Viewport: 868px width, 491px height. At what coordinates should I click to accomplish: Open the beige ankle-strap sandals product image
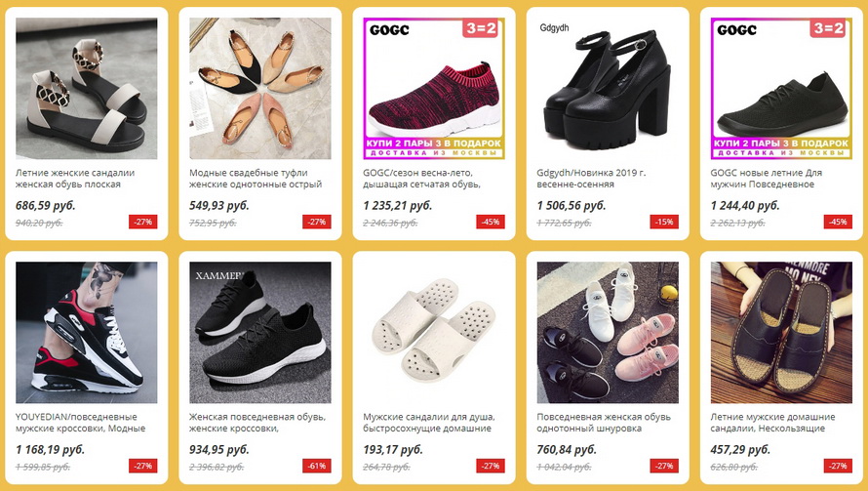[87, 89]
